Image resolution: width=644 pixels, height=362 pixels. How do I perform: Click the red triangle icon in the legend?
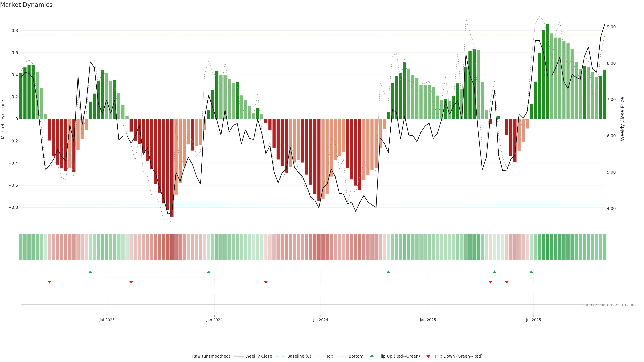click(428, 356)
